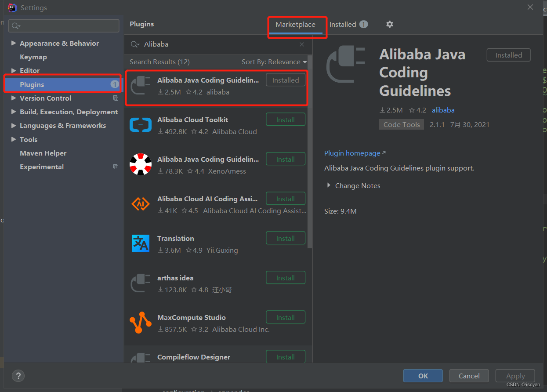
Task: Click Installed button in the results list
Action: (x=286, y=80)
